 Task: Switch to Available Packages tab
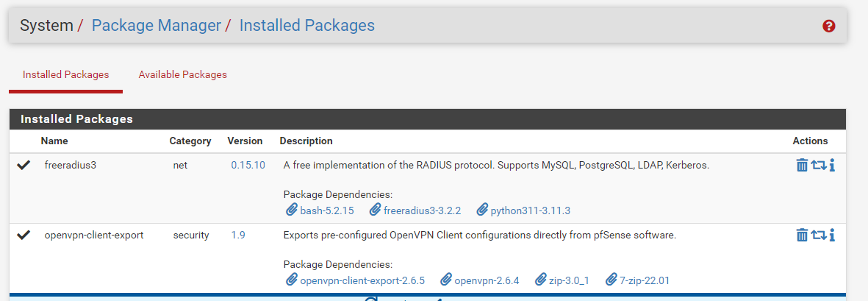[x=182, y=74]
